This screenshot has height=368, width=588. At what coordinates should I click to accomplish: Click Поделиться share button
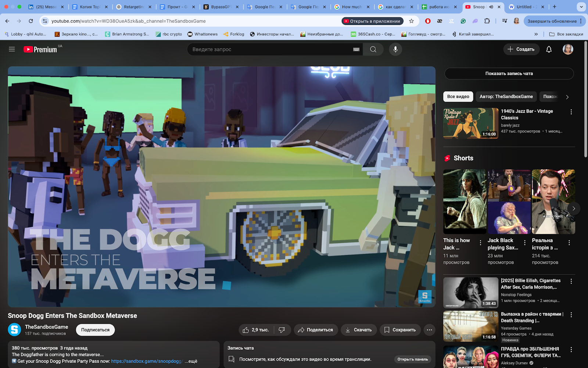pyautogui.click(x=316, y=330)
